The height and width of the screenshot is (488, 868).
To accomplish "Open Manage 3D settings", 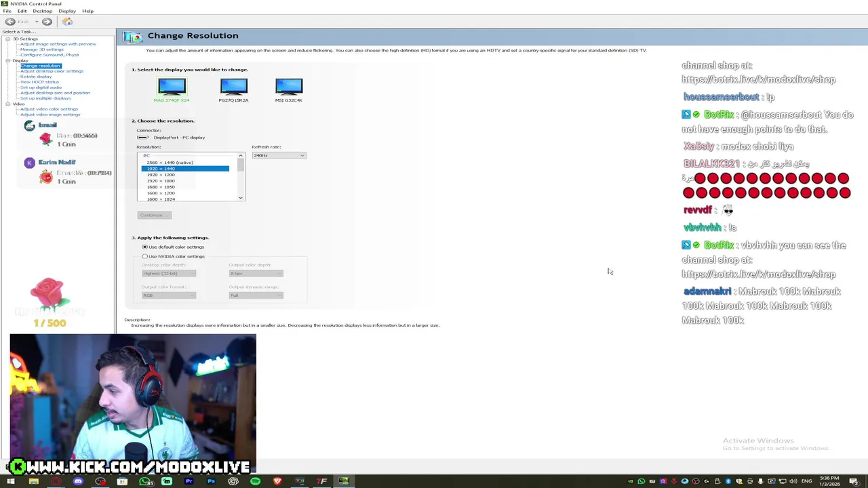I will coord(41,49).
